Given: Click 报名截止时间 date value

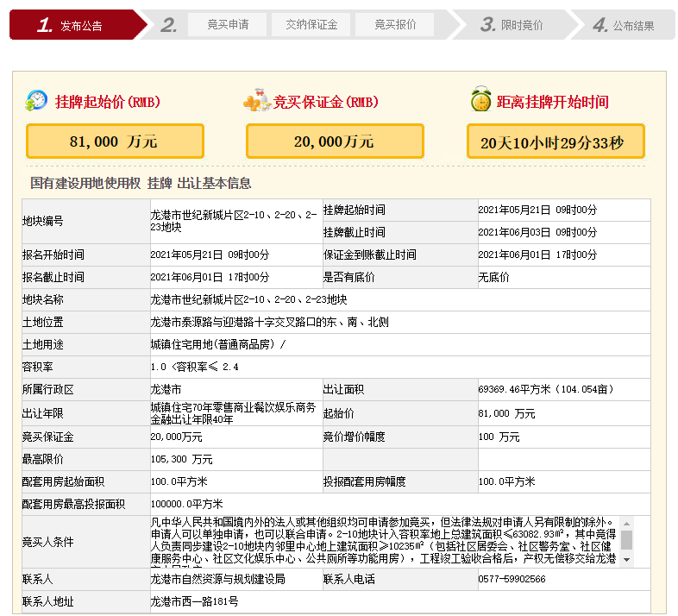Looking at the screenshot, I should click(210, 277).
